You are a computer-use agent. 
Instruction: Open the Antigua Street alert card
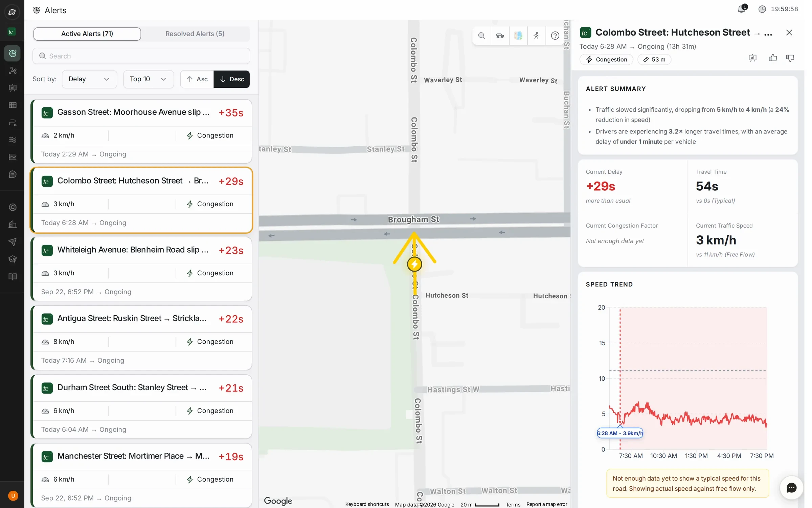[x=141, y=338]
